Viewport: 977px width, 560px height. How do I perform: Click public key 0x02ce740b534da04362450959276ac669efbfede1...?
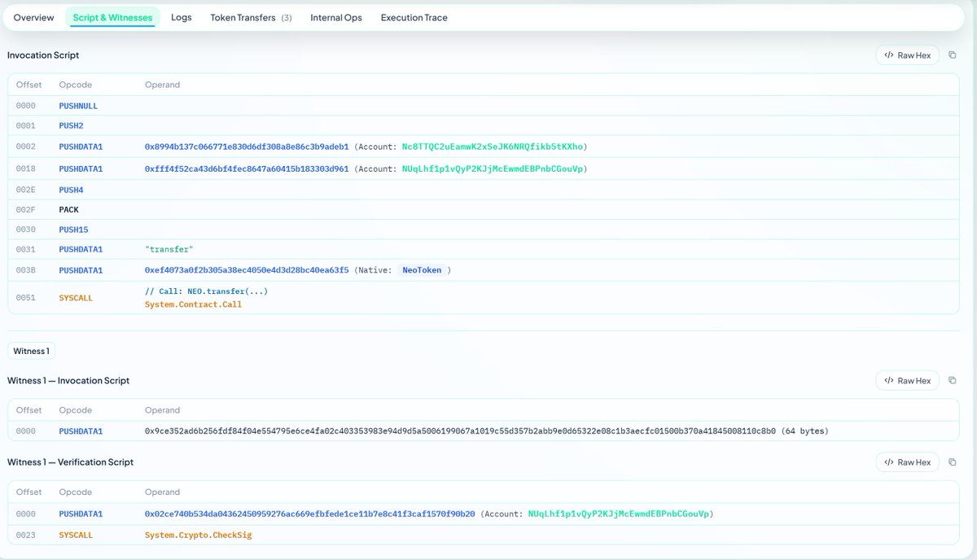click(x=310, y=514)
